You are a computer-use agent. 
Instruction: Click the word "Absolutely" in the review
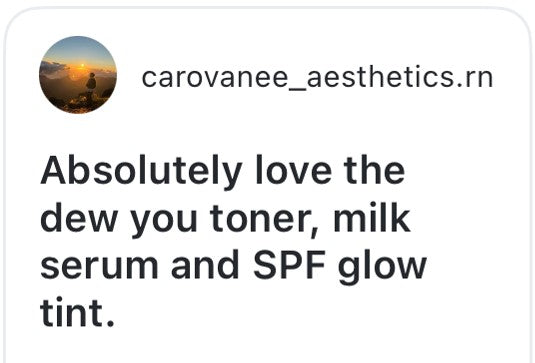pos(141,171)
